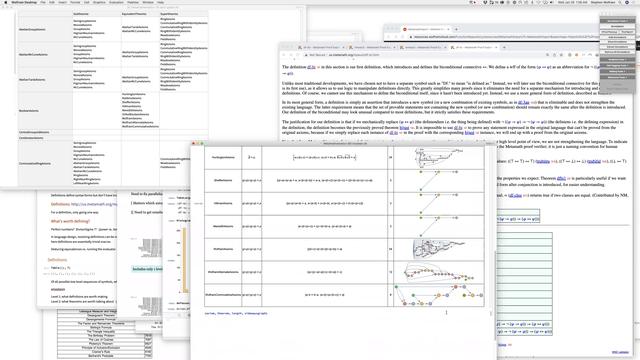
Task: Open the bijust link in the justification paragraph
Action: click(404, 128)
